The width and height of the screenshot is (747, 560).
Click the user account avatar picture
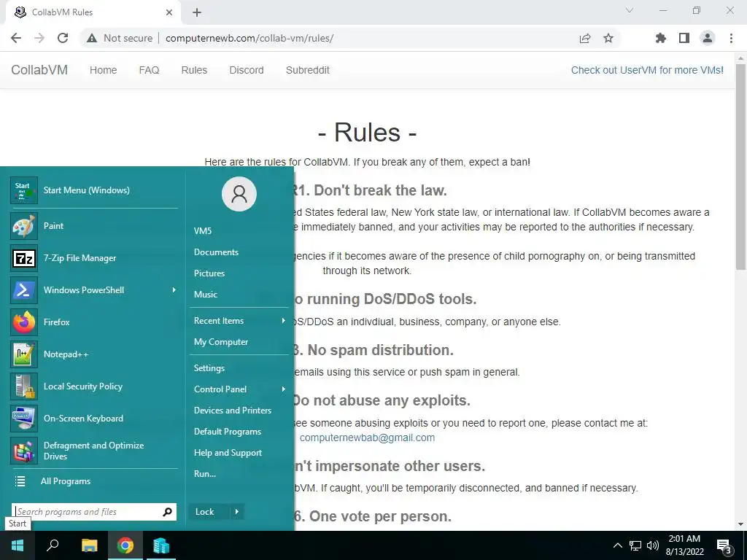click(x=239, y=194)
